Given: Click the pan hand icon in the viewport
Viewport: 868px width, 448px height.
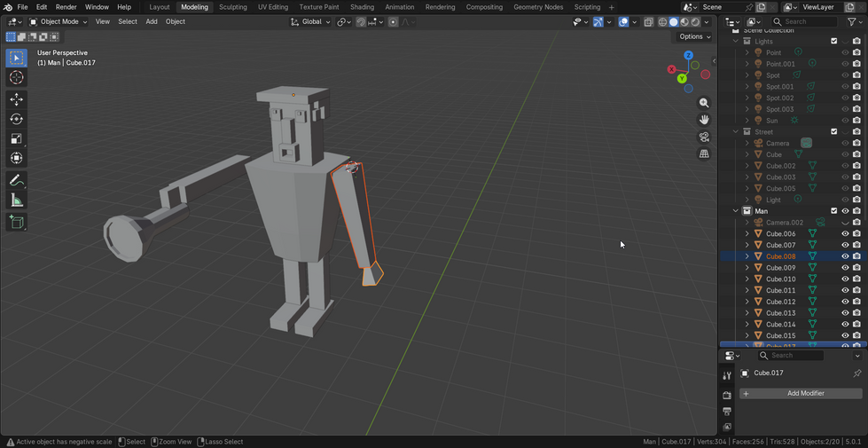Looking at the screenshot, I should [704, 120].
